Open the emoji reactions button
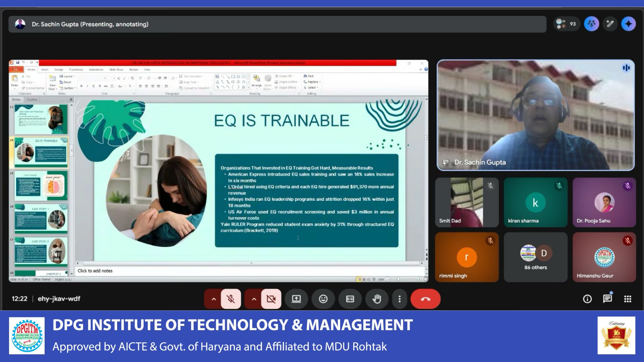The height and width of the screenshot is (362, 644). (x=323, y=299)
